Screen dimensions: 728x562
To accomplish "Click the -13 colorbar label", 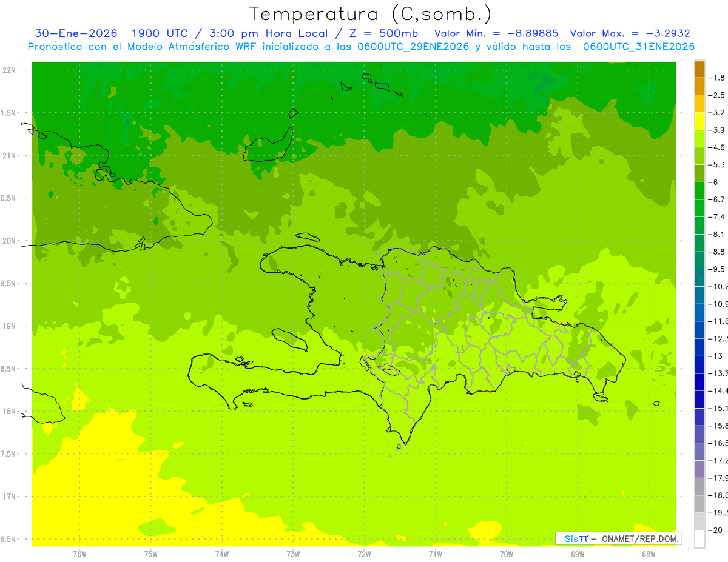I will coord(716,356).
